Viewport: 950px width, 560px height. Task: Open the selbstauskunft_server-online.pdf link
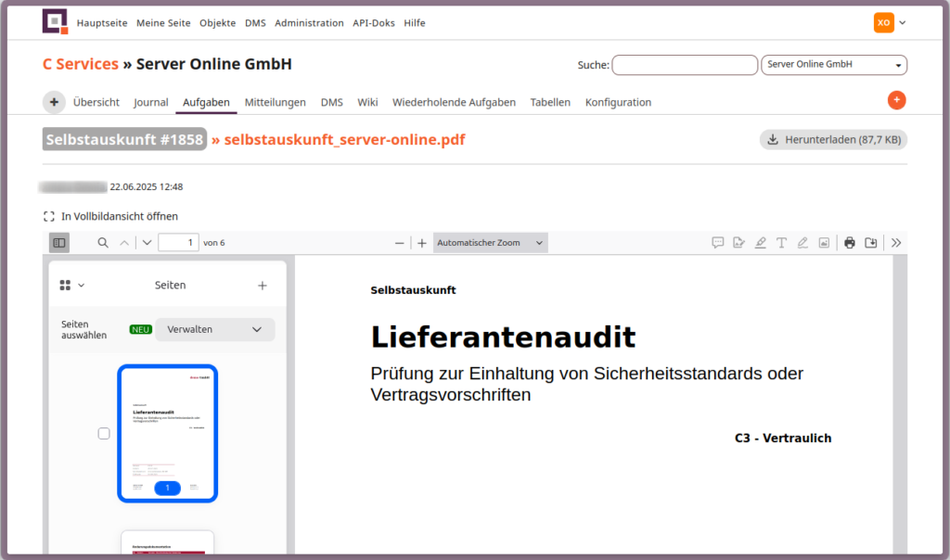[x=344, y=140]
